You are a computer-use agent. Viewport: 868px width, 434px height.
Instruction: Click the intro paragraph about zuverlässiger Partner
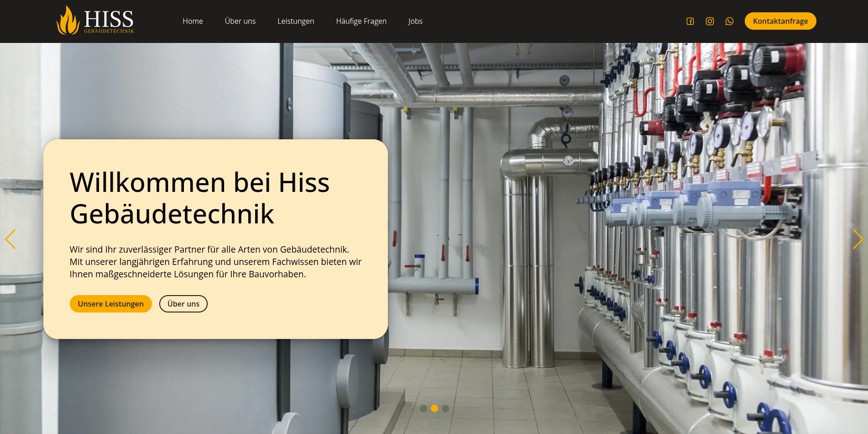coord(215,262)
